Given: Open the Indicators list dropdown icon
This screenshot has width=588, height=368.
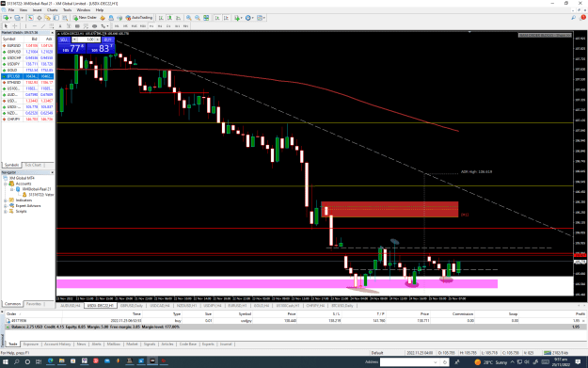Looking at the screenshot, I should click(x=238, y=18).
